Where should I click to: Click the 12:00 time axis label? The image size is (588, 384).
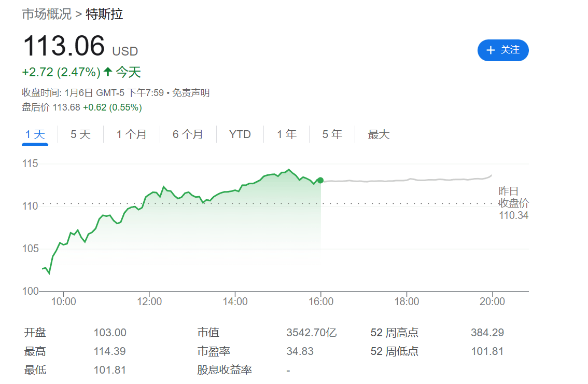(x=149, y=301)
